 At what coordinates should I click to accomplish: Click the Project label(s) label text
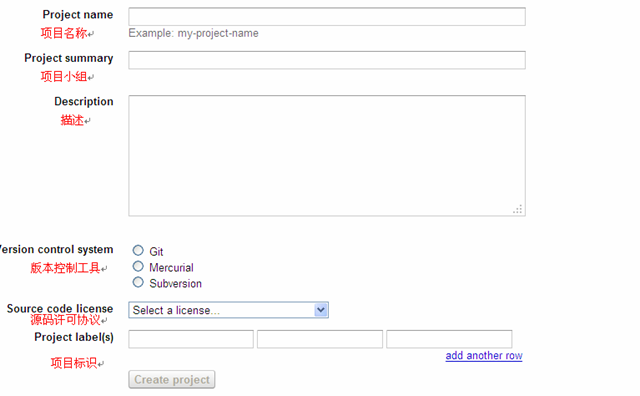[x=74, y=337]
